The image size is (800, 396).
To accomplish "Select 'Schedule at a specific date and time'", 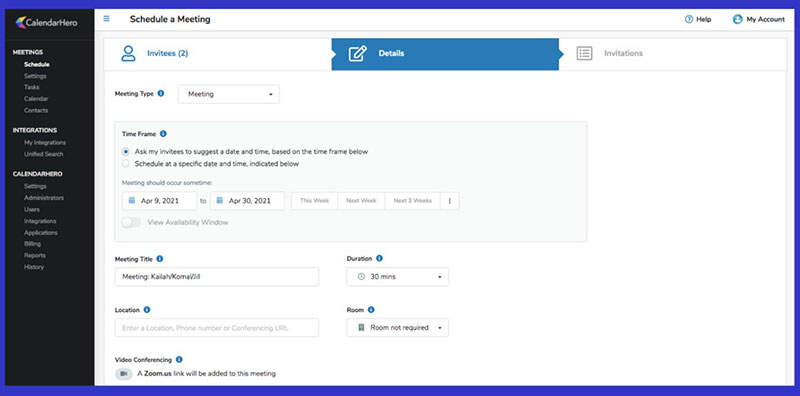I will (x=126, y=164).
